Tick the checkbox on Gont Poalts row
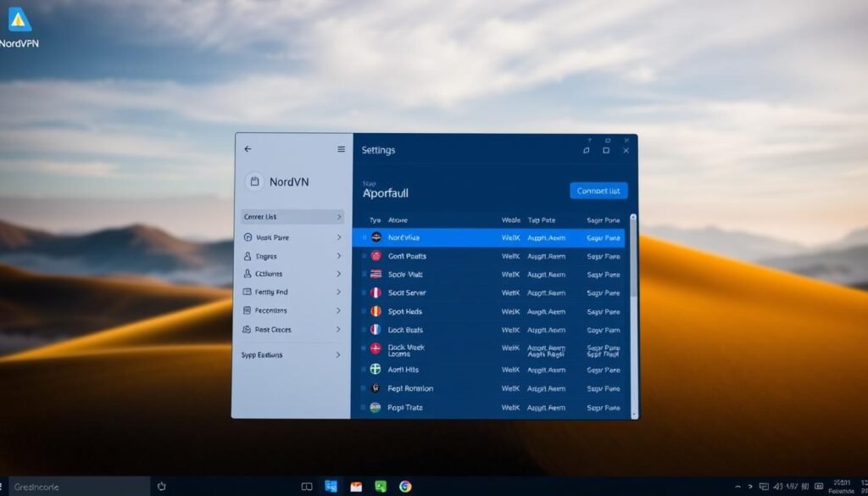868x496 pixels. point(364,256)
